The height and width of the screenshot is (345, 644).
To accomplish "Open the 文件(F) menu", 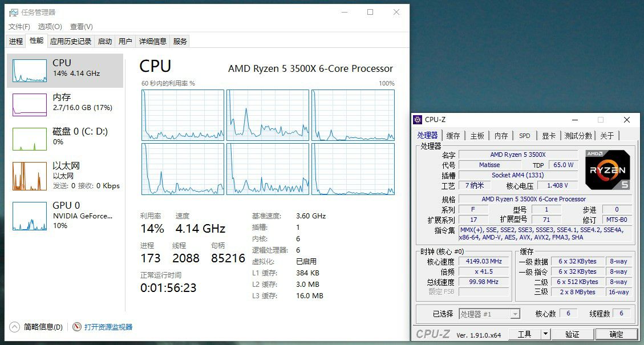I will 19,27.
